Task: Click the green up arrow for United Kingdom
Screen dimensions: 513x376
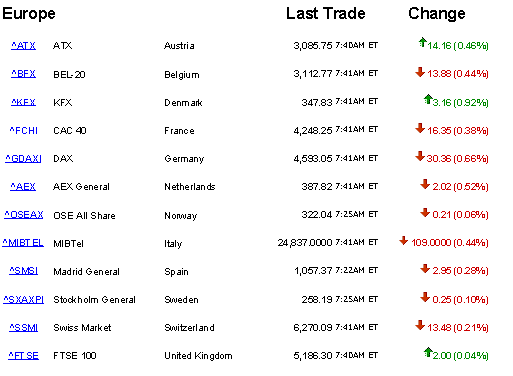Action: point(428,352)
